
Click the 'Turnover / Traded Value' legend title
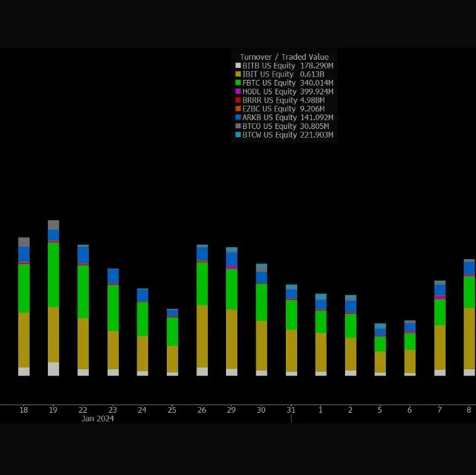pos(284,57)
